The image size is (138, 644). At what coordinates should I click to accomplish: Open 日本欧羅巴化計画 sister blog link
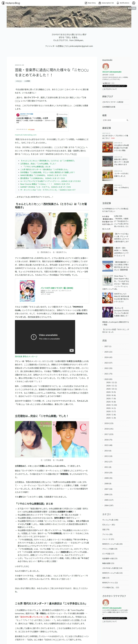109,107
